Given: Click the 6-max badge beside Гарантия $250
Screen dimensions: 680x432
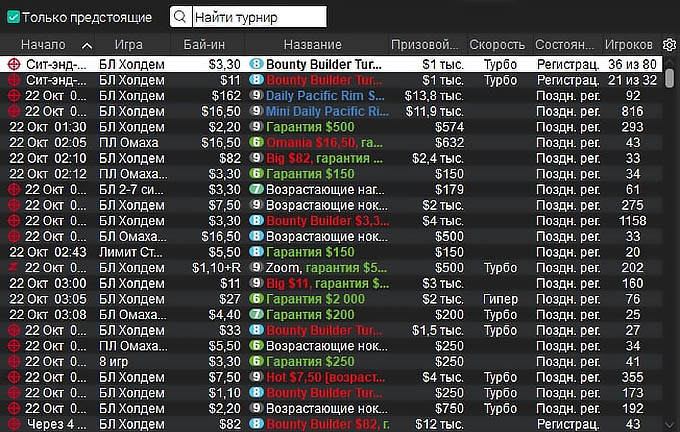Looking at the screenshot, I should 256,361.
